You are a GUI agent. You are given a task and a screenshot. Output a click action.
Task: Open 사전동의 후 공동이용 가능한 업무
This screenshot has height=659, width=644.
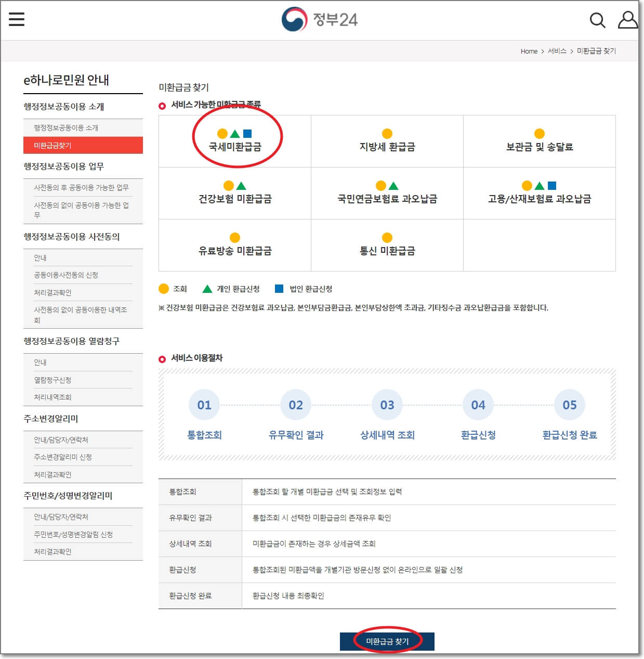tap(81, 187)
